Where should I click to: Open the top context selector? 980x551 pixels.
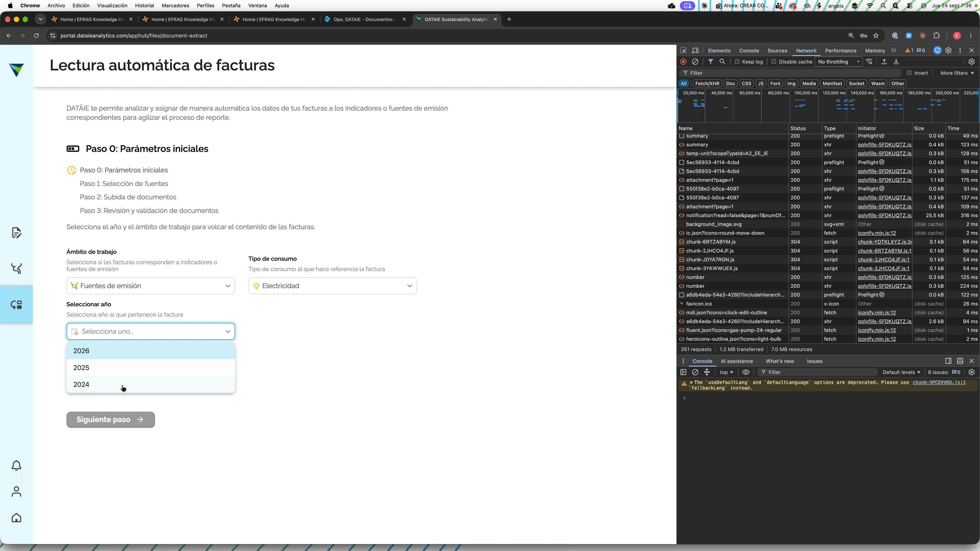pyautogui.click(x=726, y=372)
